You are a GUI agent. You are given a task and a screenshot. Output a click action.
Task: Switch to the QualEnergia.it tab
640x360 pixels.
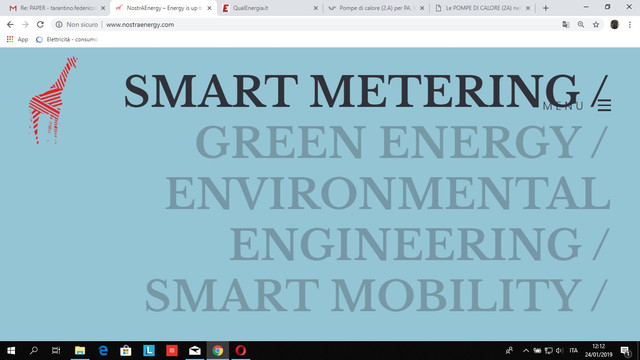[269, 8]
